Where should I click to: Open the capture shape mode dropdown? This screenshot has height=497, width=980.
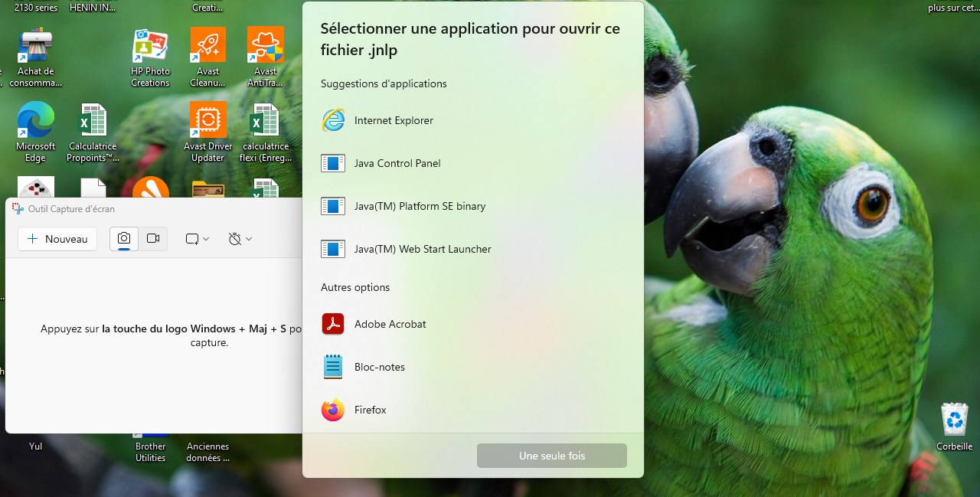point(198,239)
